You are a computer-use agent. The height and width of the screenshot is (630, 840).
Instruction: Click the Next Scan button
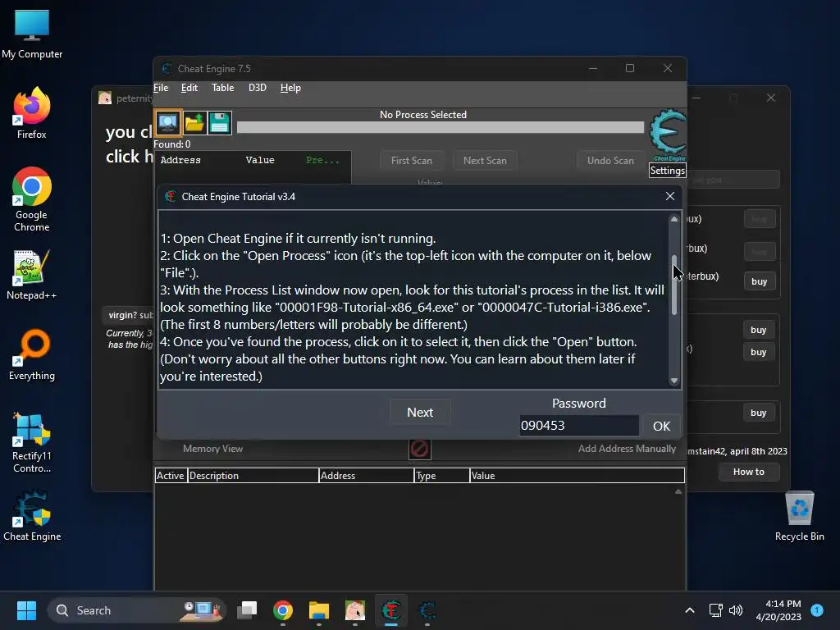tap(485, 161)
